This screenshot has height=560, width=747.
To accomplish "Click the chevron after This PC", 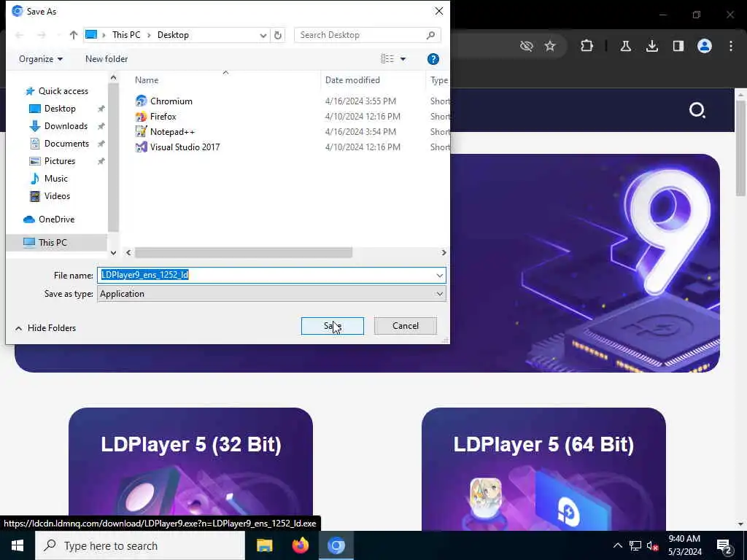I will point(149,35).
